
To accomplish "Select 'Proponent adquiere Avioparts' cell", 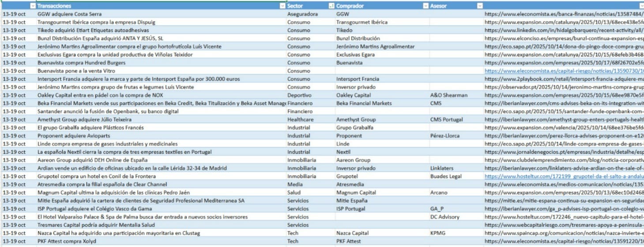I will point(161,136).
